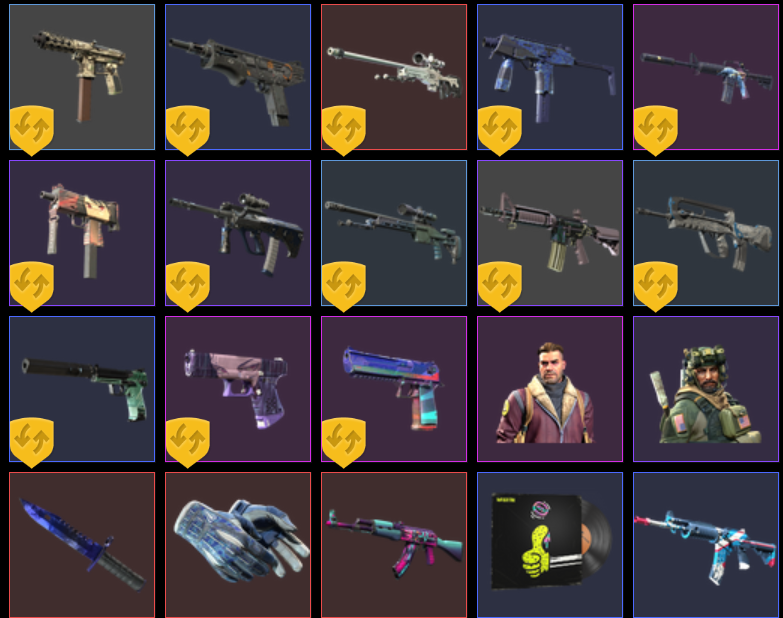Select the purple Glock-18 pistol
Image resolution: width=783 pixels, height=618 pixels.
[x=238, y=389]
